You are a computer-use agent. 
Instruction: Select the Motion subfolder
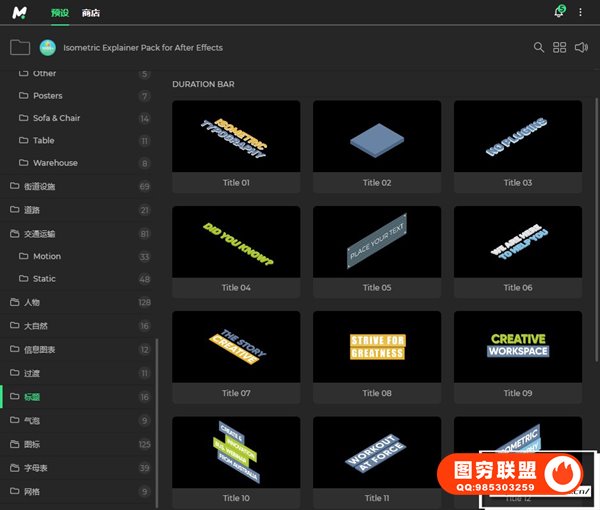pyautogui.click(x=46, y=257)
